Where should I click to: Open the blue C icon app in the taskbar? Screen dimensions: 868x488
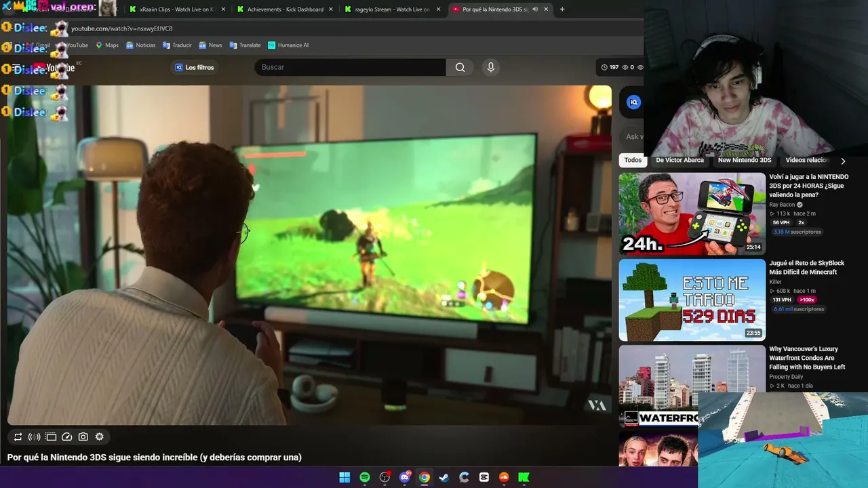(464, 477)
